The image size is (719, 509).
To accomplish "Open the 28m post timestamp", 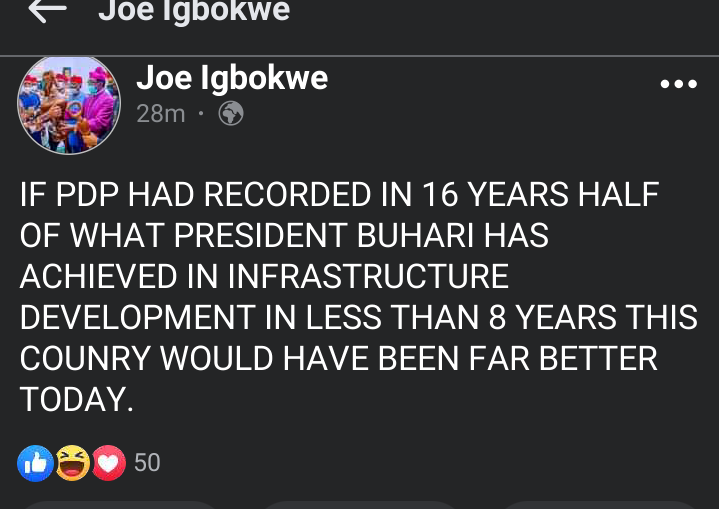I will point(160,114).
